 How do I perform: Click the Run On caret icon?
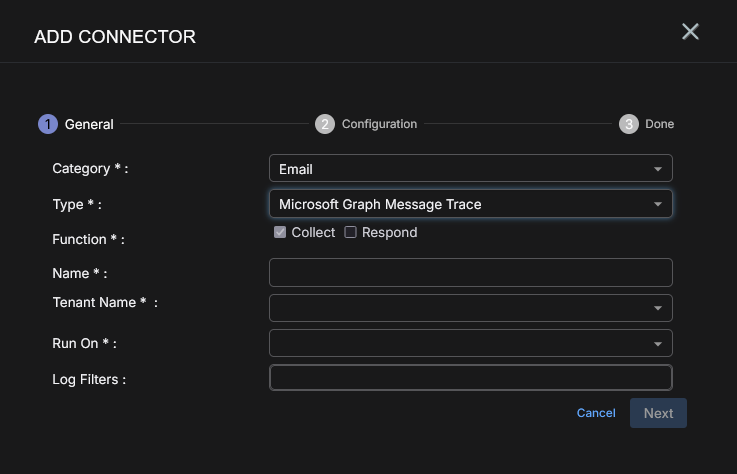[657, 344]
